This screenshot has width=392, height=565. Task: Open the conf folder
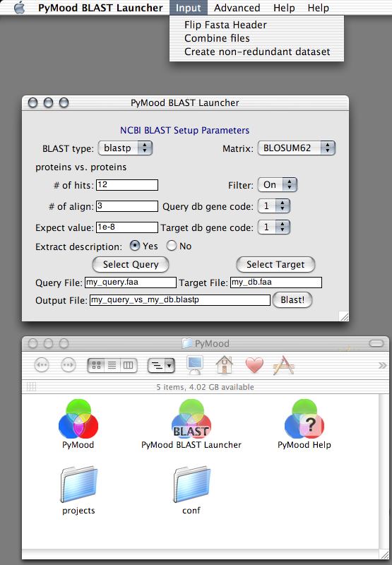click(x=191, y=484)
